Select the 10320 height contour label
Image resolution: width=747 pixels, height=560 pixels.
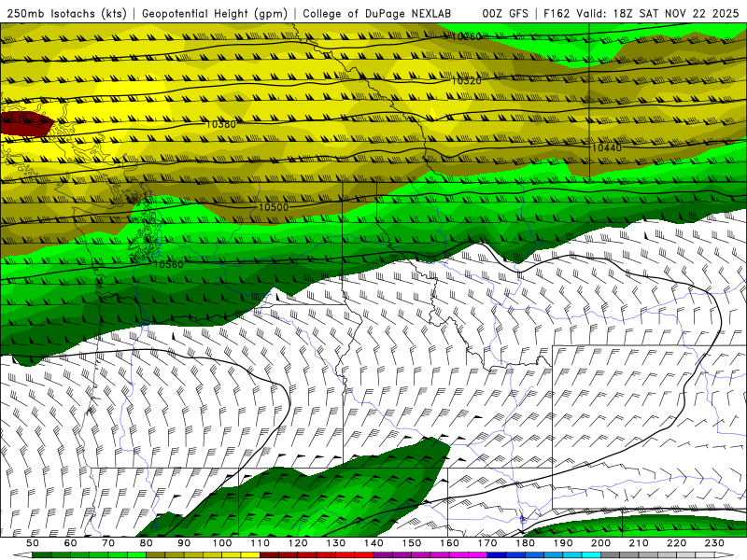466,81
